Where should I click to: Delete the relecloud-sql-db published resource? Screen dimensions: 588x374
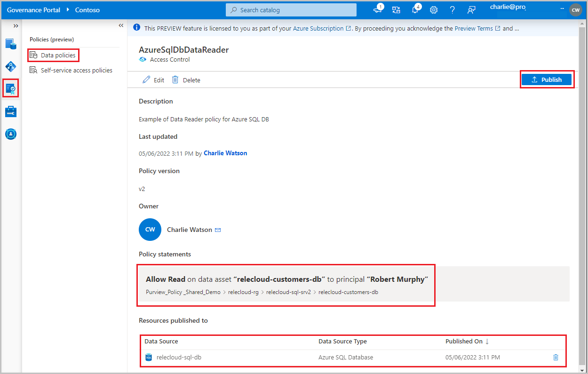(x=556, y=357)
